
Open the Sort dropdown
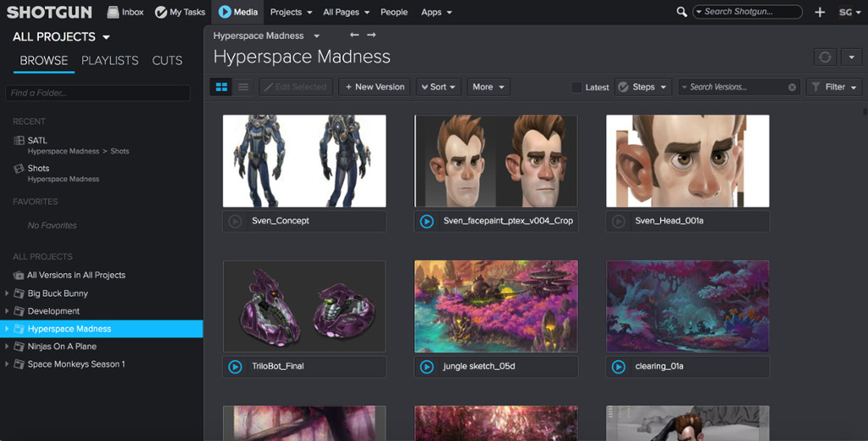438,87
